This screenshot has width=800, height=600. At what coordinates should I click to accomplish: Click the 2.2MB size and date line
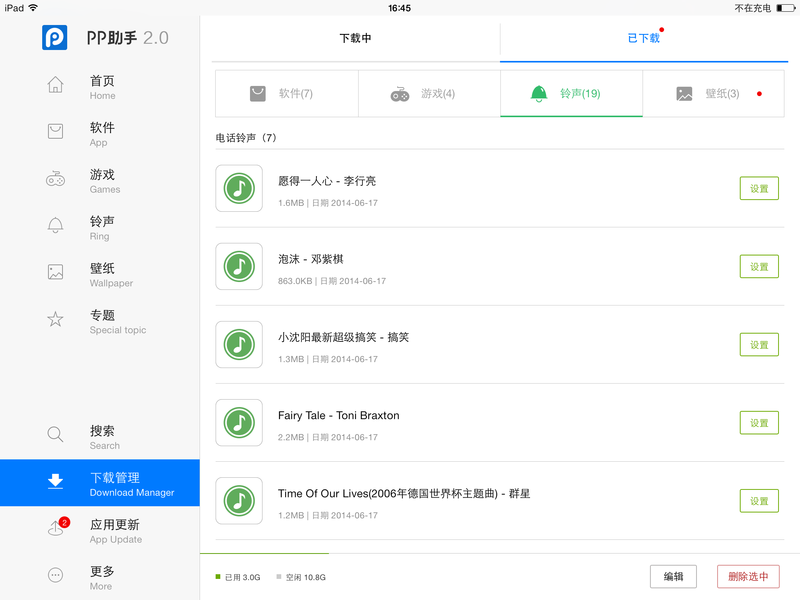click(x=328, y=437)
